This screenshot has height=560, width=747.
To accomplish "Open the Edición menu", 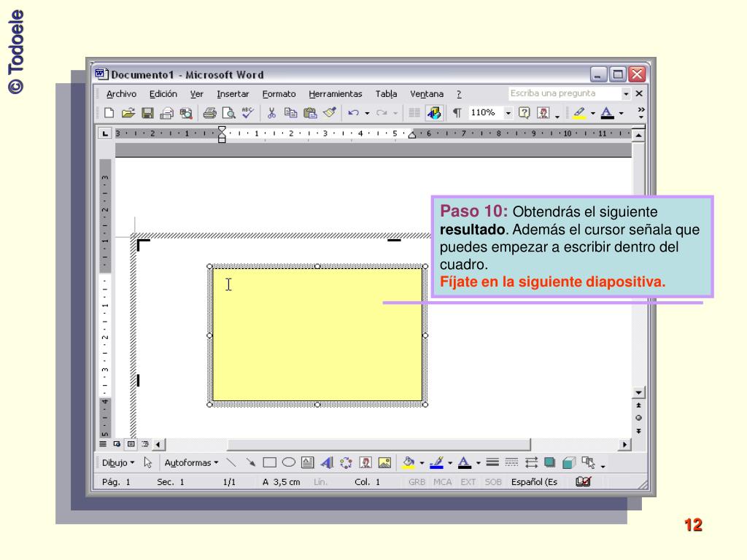I will coord(163,94).
